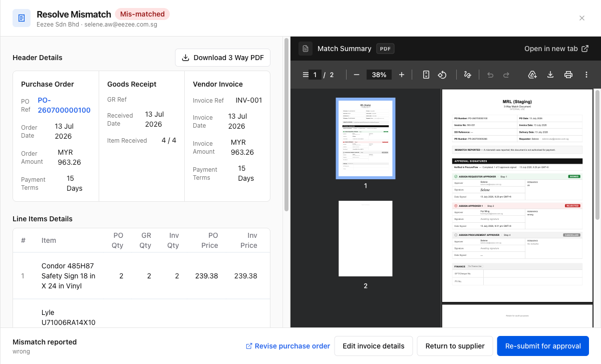Click Return to supplier button
Viewport: 601px width, 364px height.
click(455, 346)
